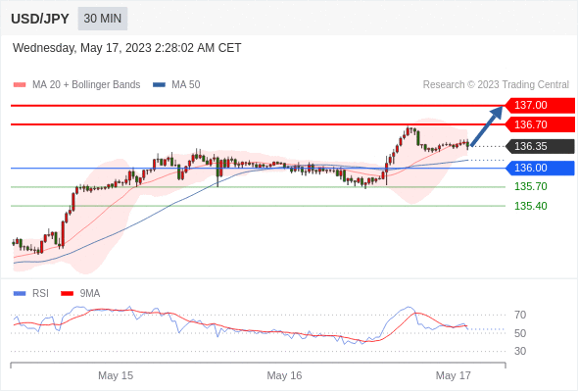The height and width of the screenshot is (392, 578).
Task: Click the blue MA 50 color swatch
Action: [x=159, y=85]
